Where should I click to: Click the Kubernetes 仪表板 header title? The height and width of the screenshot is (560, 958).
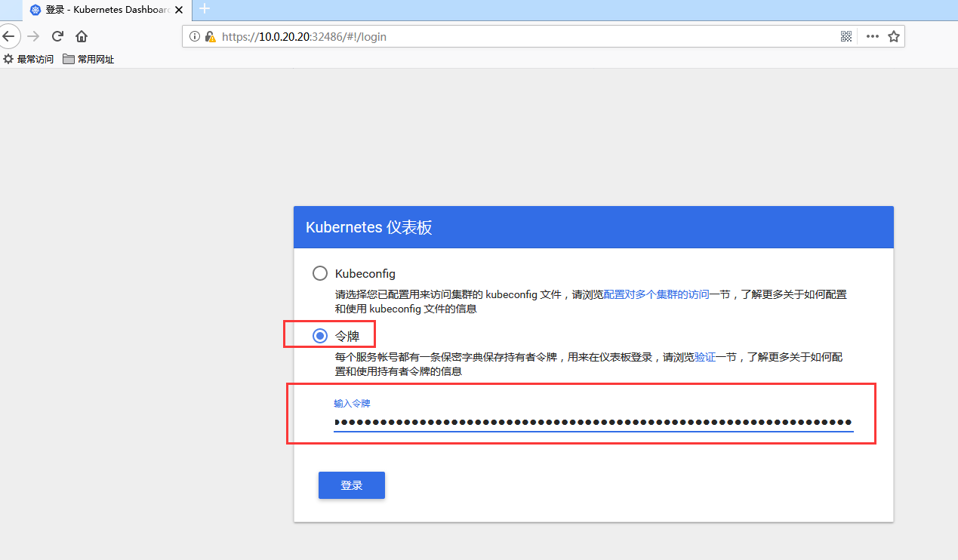(x=369, y=228)
